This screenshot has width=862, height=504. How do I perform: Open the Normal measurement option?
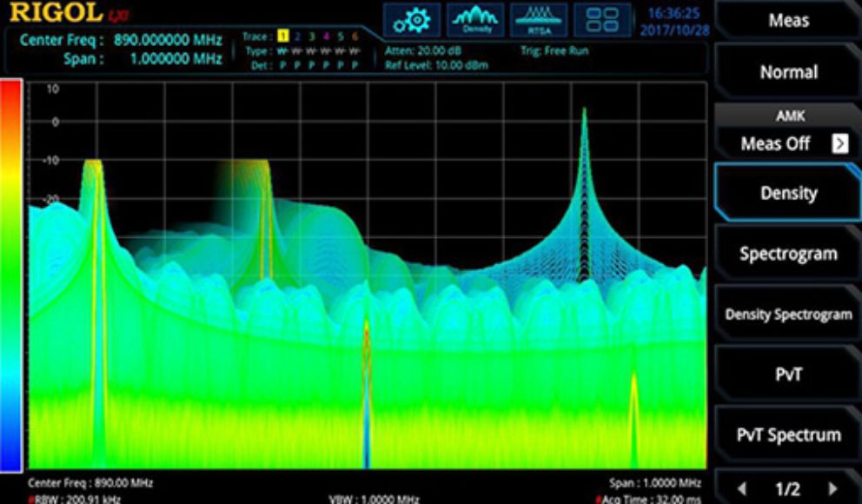(x=788, y=72)
